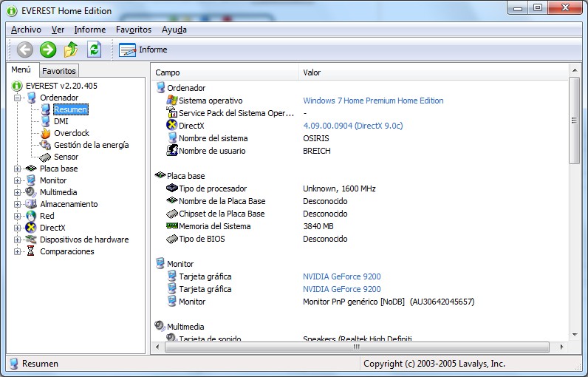Open the Ver menu
The image size is (588, 377).
click(x=58, y=30)
